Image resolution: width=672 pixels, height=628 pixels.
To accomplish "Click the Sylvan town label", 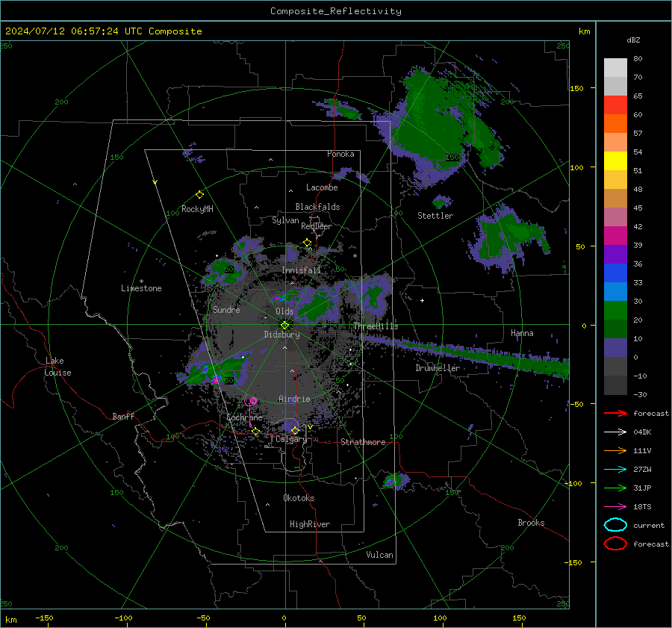I will point(285,220).
